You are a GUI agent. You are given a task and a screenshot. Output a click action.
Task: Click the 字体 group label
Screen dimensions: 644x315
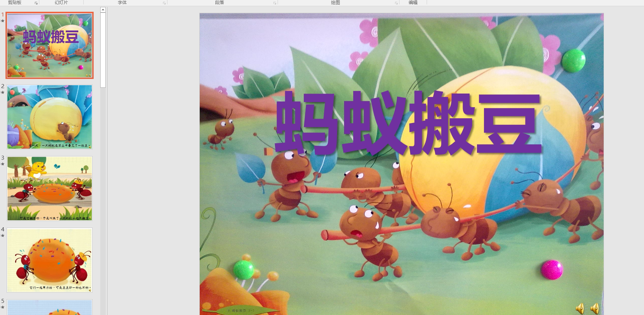click(122, 3)
